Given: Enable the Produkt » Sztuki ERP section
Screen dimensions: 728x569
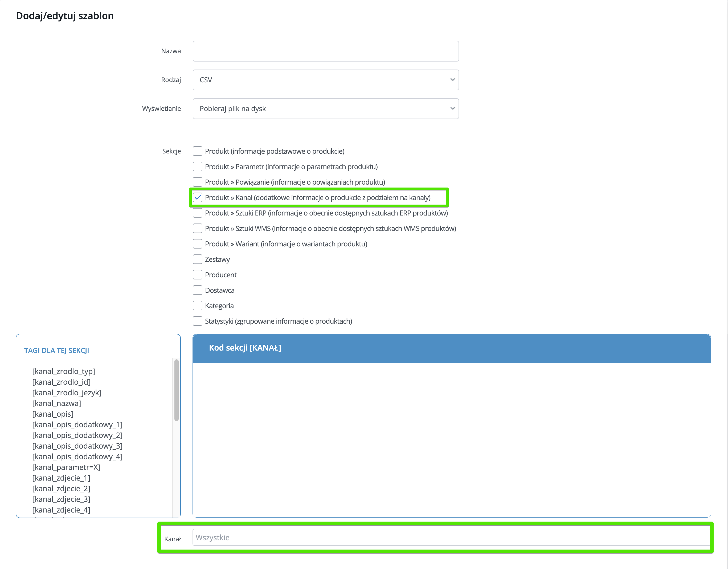Looking at the screenshot, I should click(197, 213).
